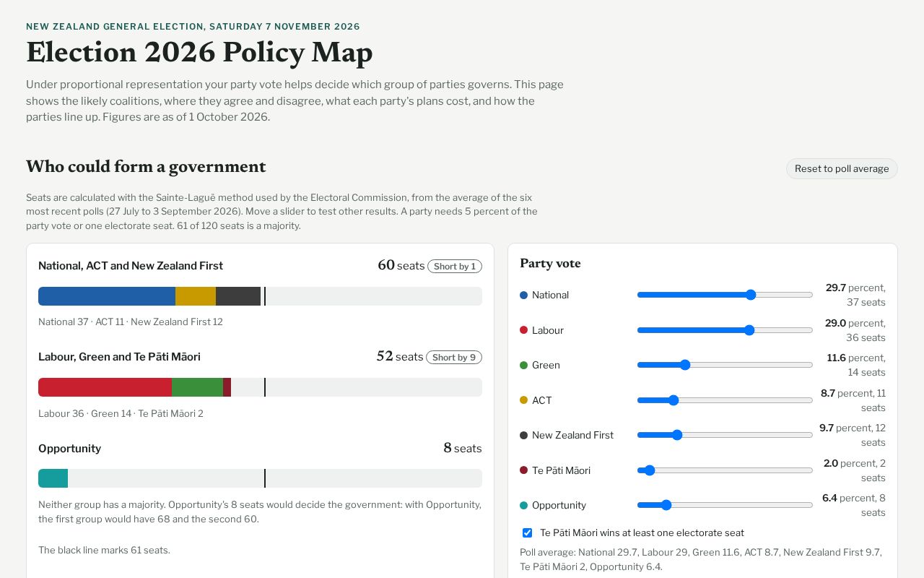
Task: Click the Labour party vote slider handle
Action: coord(749,330)
